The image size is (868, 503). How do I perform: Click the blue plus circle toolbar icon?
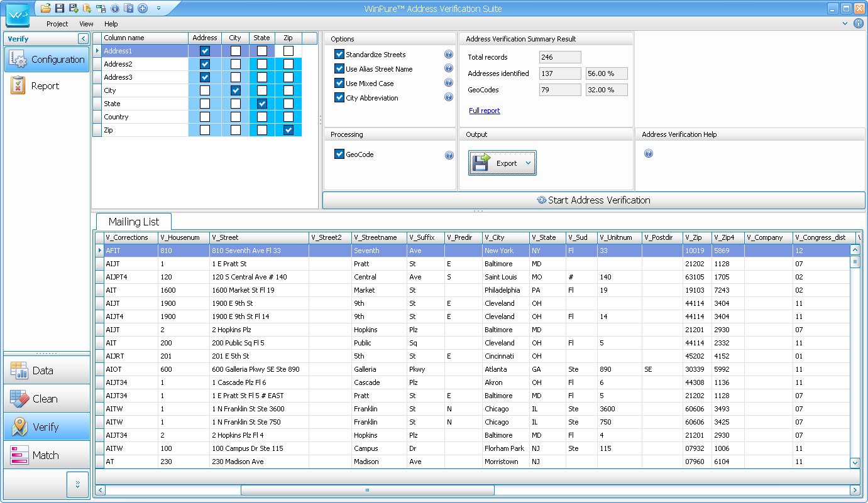(x=143, y=8)
